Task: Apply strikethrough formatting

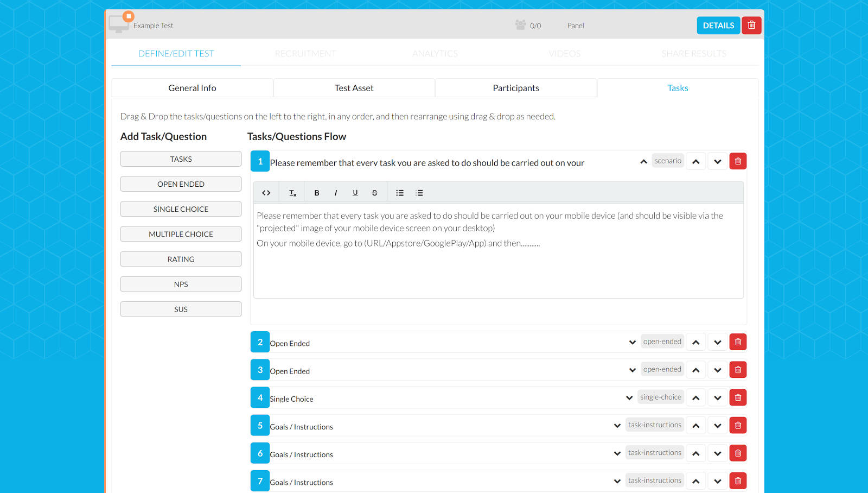Action: click(x=375, y=192)
